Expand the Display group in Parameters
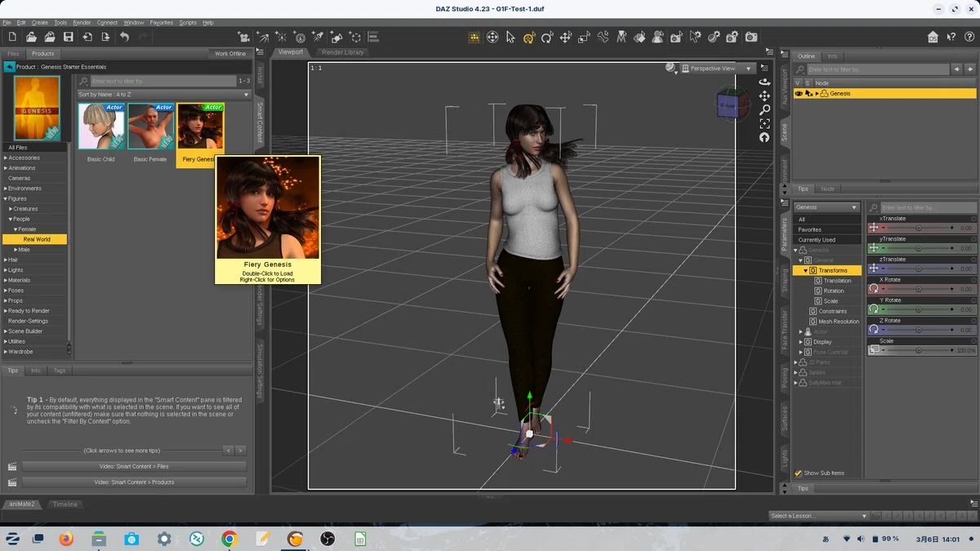The width and height of the screenshot is (980, 551). tap(801, 342)
